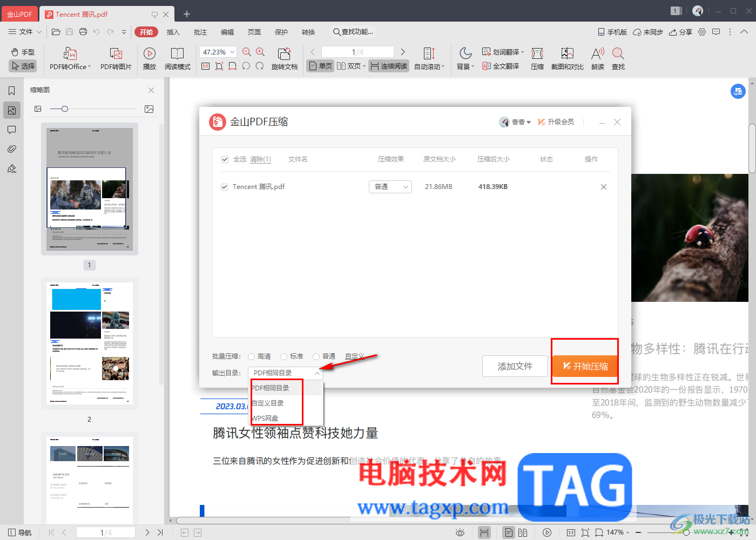Click the open folder icon
Screen dimensions: 756x540
tap(56, 32)
